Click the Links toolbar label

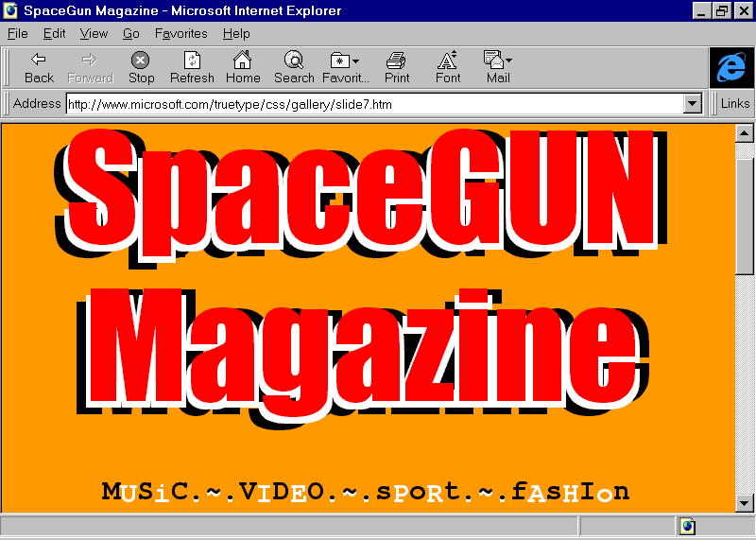click(734, 104)
